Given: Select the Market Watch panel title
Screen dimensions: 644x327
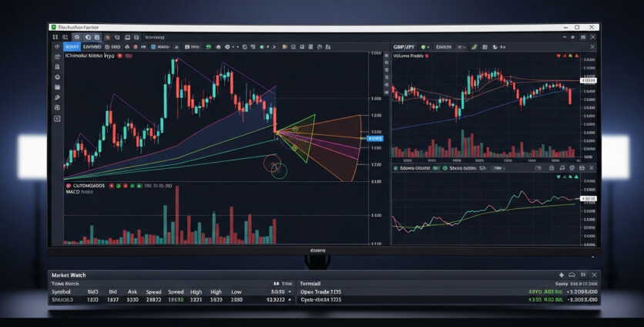Looking at the screenshot, I should tap(69, 275).
